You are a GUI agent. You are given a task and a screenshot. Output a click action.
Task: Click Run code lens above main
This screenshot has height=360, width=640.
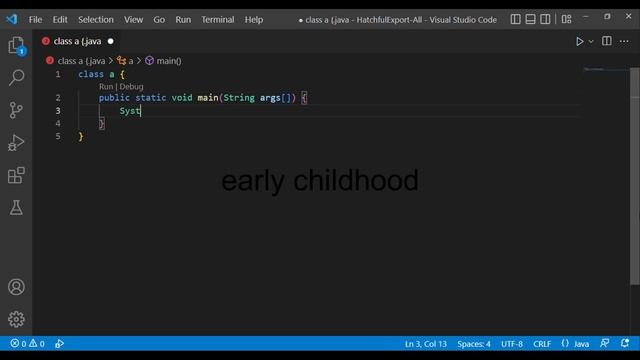[x=106, y=87]
